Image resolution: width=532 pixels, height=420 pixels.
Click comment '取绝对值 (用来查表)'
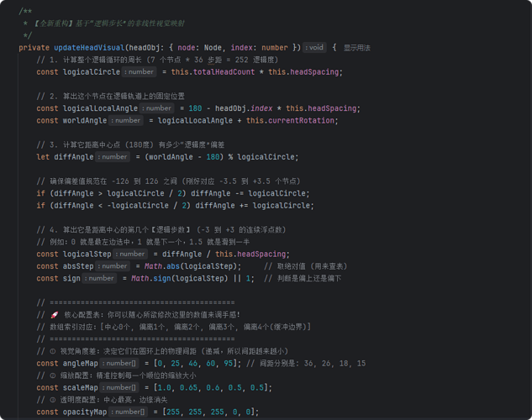tap(305, 266)
